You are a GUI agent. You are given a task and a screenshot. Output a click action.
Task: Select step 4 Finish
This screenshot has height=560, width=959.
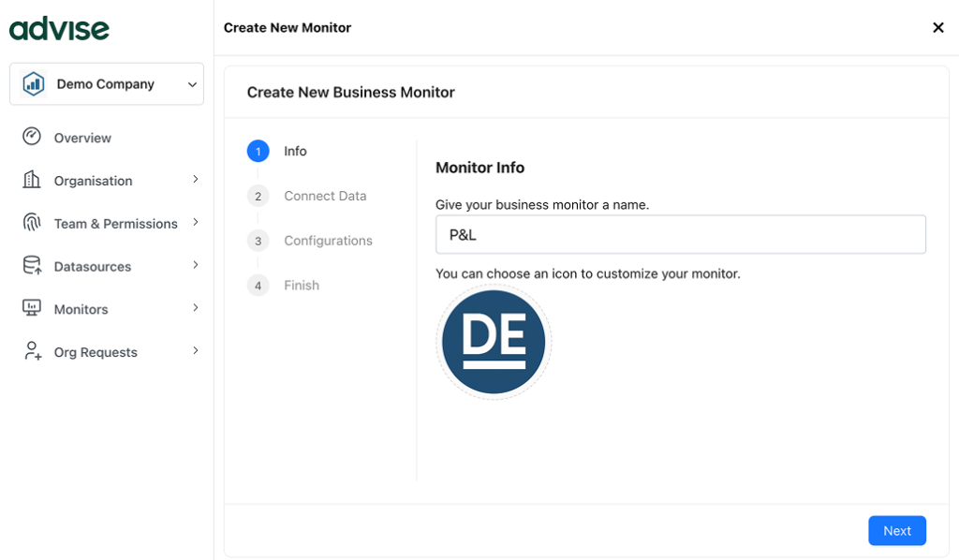click(301, 286)
